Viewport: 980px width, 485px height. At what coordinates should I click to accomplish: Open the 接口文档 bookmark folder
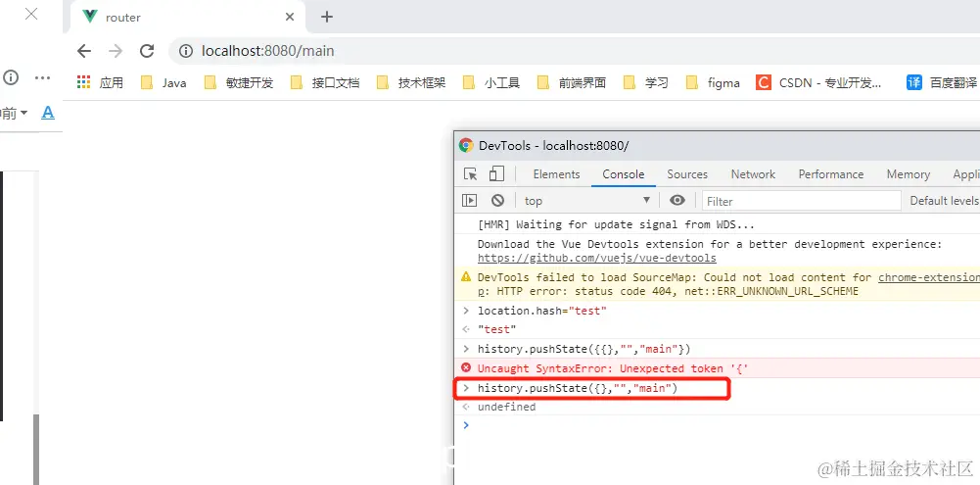(x=325, y=82)
